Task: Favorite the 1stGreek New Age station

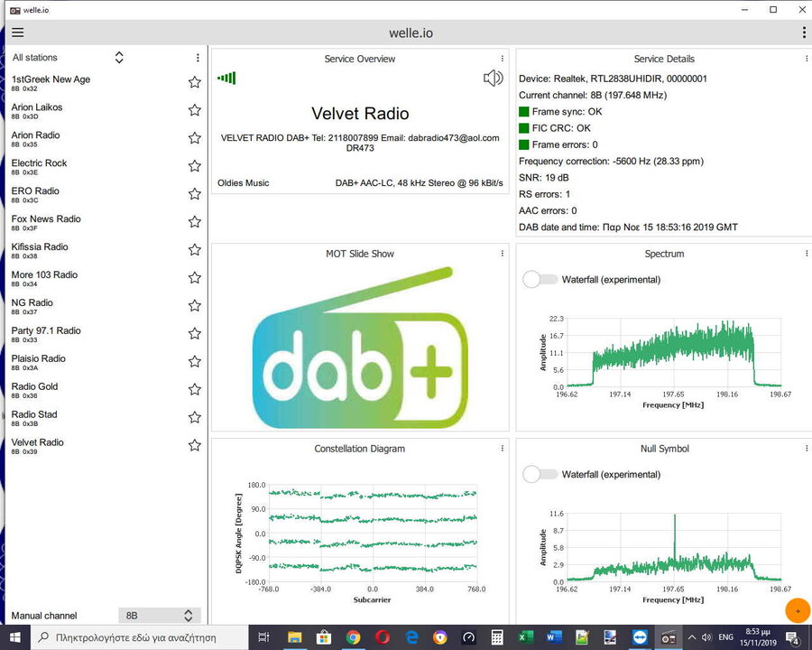Action: click(x=195, y=82)
